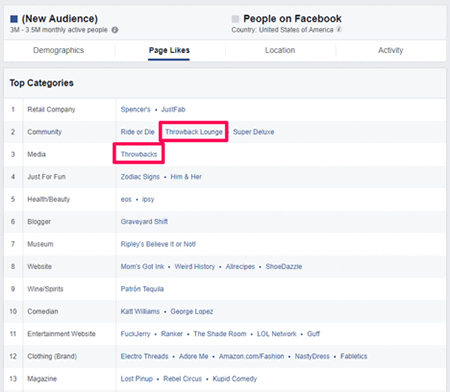Switch to the Demographics tab
Image resolution: width=450 pixels, height=392 pixels.
click(59, 50)
